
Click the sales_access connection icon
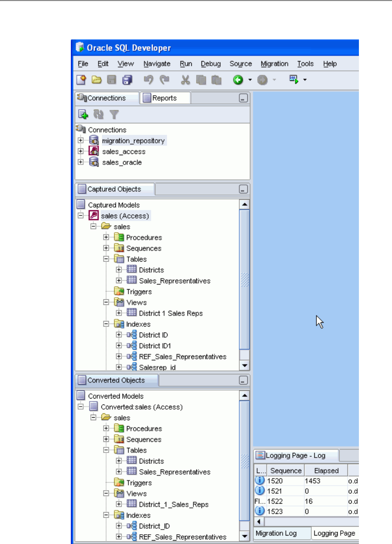[x=94, y=151]
